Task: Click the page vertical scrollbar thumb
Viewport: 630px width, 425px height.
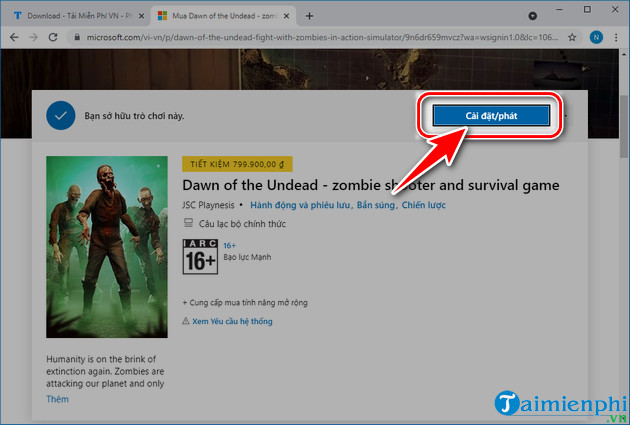Action: [x=624, y=127]
